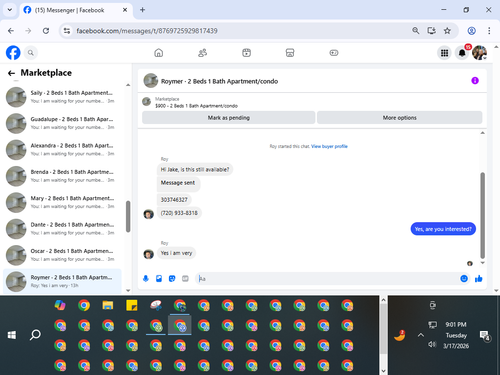Open the Gaming controller icon

(x=334, y=53)
